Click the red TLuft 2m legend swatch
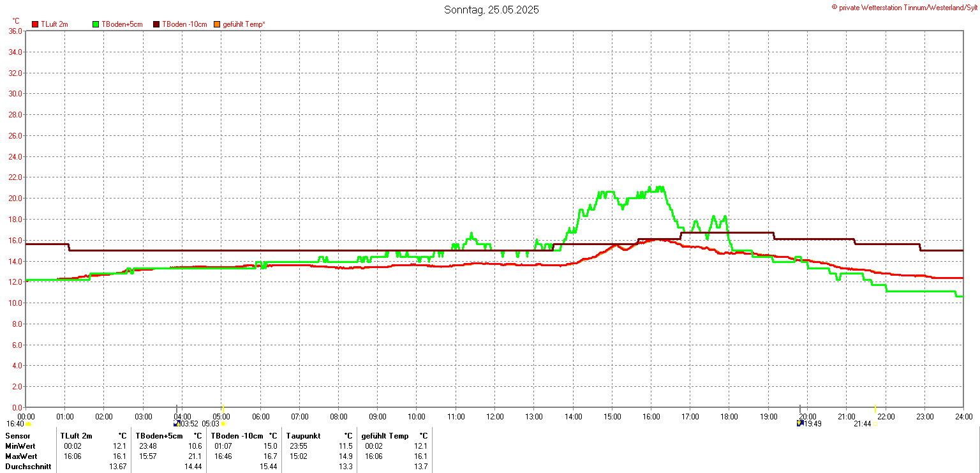Screen dimensions: 980x473 point(36,24)
